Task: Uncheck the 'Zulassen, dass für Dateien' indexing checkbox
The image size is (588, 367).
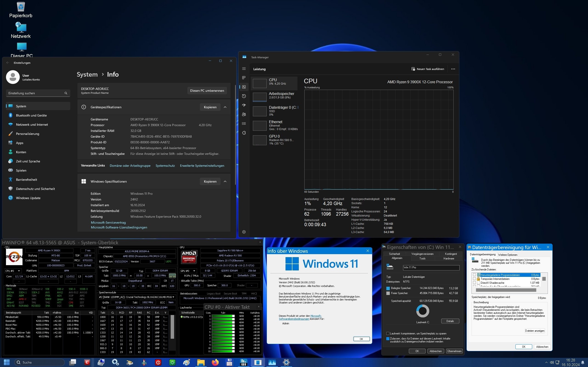Action: (x=388, y=339)
